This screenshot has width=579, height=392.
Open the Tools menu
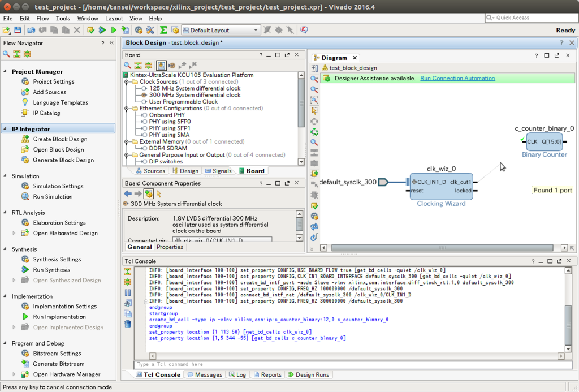(x=63, y=18)
